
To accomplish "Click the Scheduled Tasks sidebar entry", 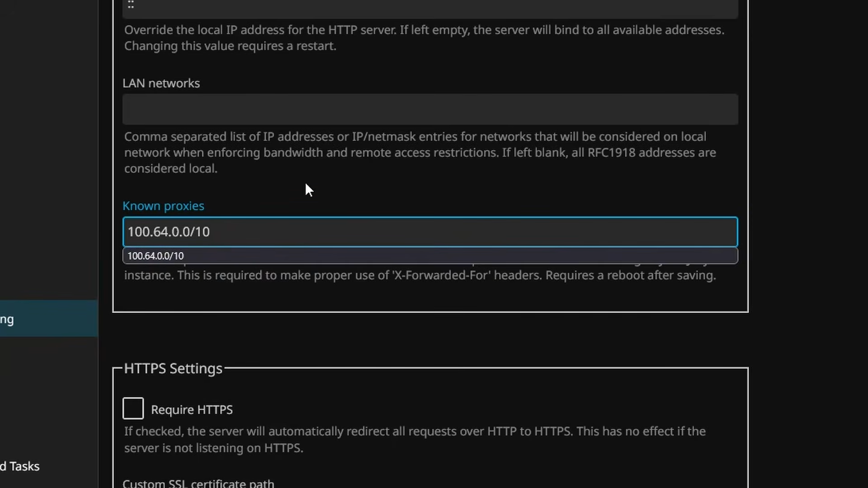I will [20, 466].
